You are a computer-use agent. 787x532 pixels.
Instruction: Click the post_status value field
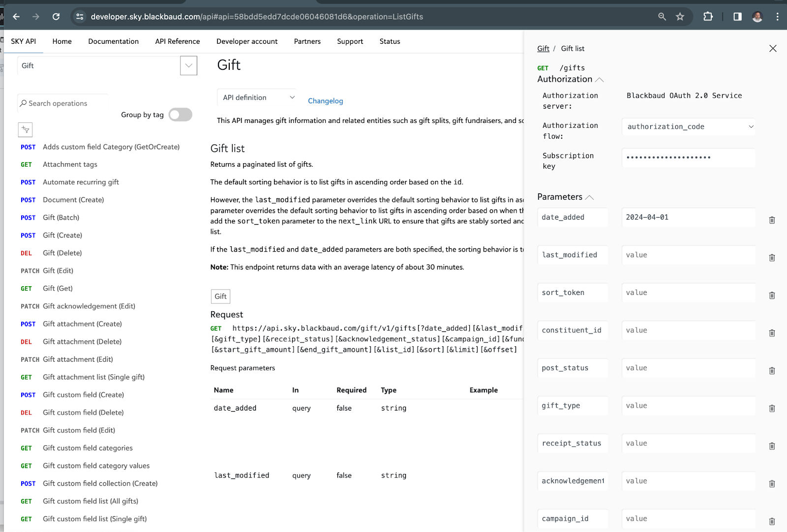click(x=689, y=368)
